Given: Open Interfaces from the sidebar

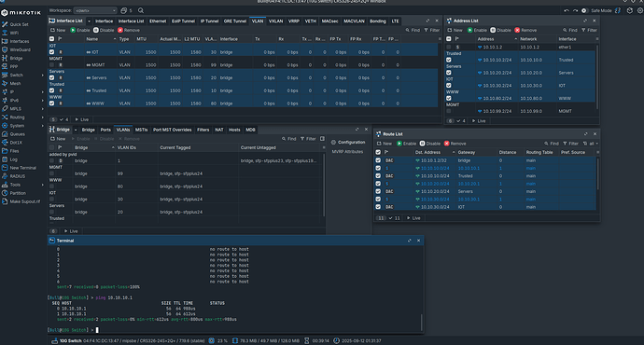Looking at the screenshot, I should coord(20,41).
